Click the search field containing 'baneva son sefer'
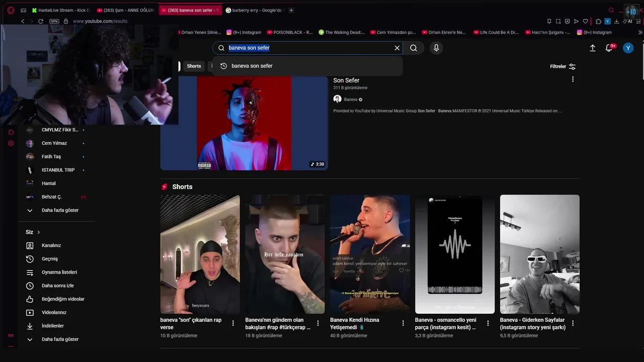This screenshot has width=644, height=362. coord(308,48)
